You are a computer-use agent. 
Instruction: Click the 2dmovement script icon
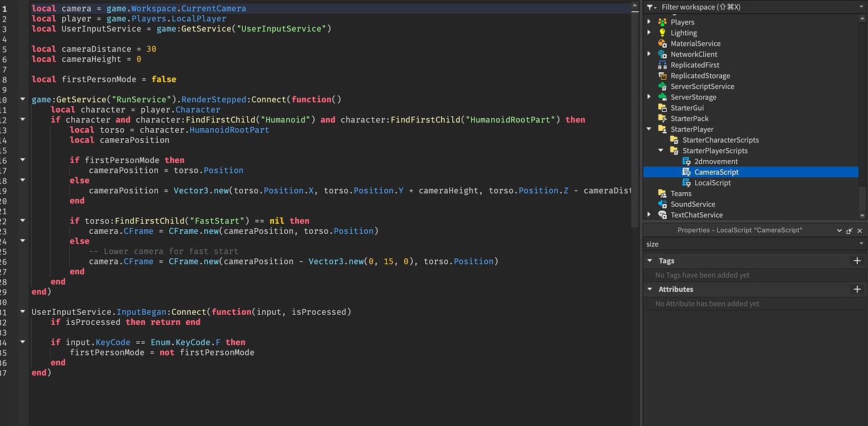click(x=686, y=161)
